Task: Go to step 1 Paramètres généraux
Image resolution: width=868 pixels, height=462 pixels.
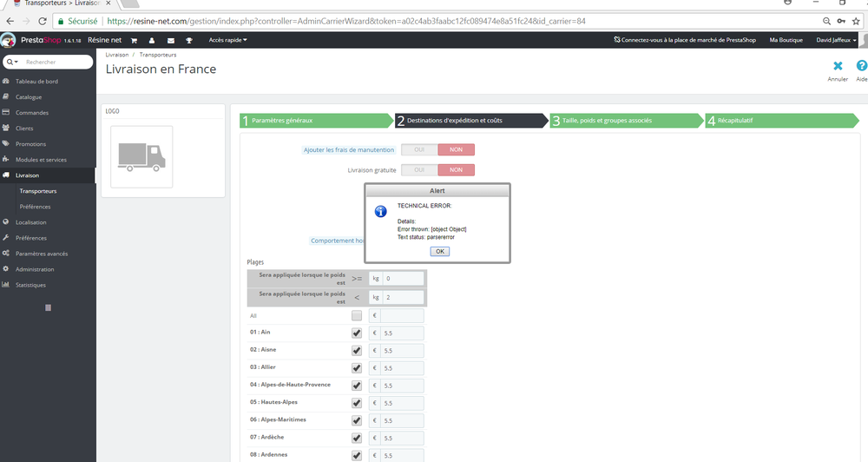Action: pyautogui.click(x=316, y=120)
